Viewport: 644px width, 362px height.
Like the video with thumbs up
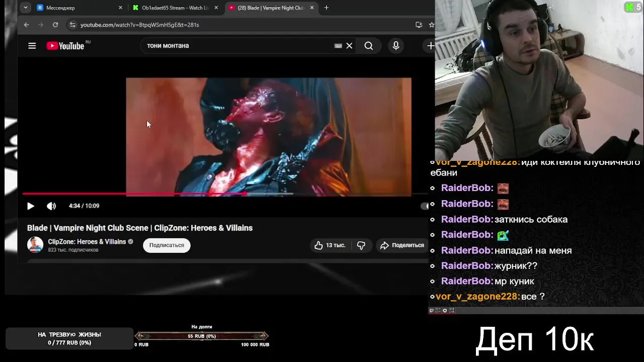pyautogui.click(x=330, y=245)
